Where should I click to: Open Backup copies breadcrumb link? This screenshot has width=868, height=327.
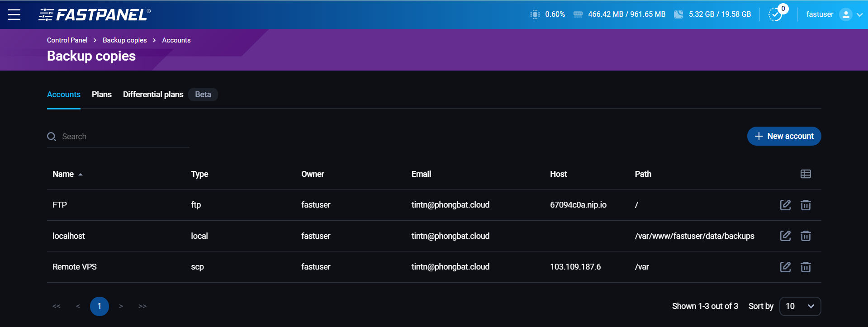125,40
